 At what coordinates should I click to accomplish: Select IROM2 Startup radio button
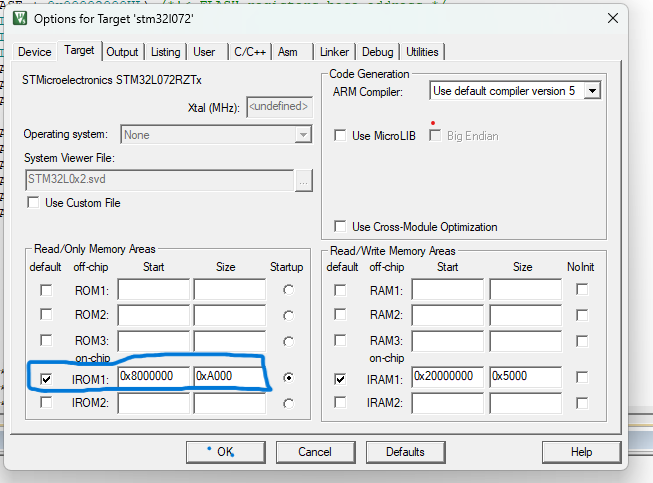tap(288, 403)
